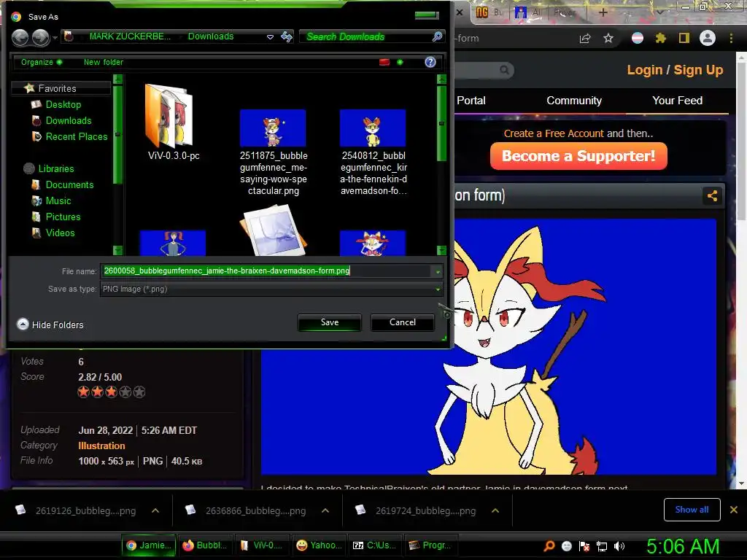The height and width of the screenshot is (560, 747).
Task: Click the star rating under Score
Action: tap(112, 392)
